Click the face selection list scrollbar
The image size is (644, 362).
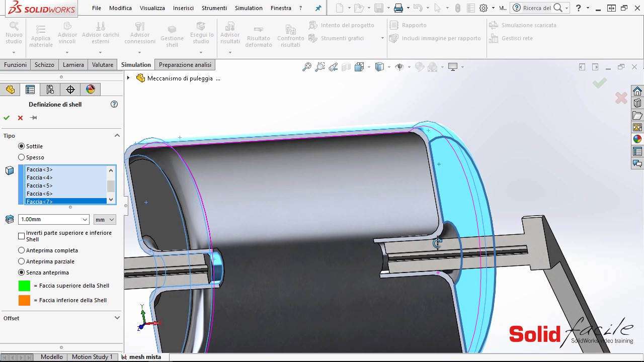111,185
